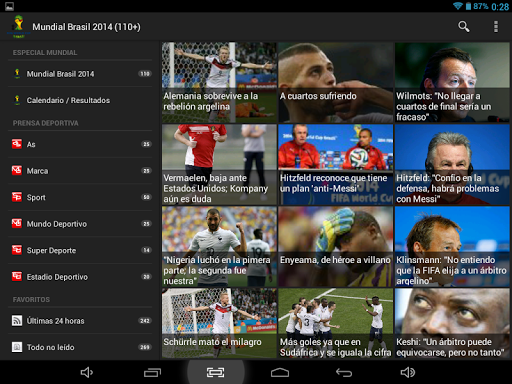Choose Mundo Deportivo source
This screenshot has width=512, height=384.
[80, 224]
